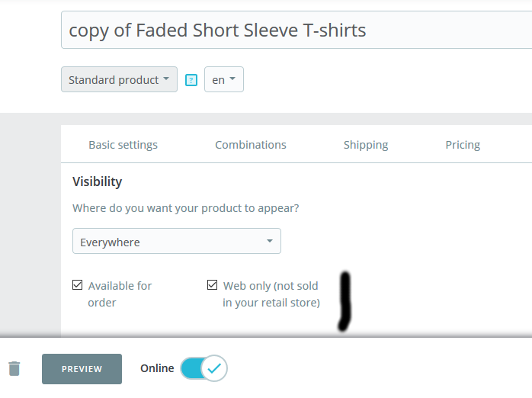Switch to the Basic settings tab
532x398 pixels.
pyautogui.click(x=123, y=145)
